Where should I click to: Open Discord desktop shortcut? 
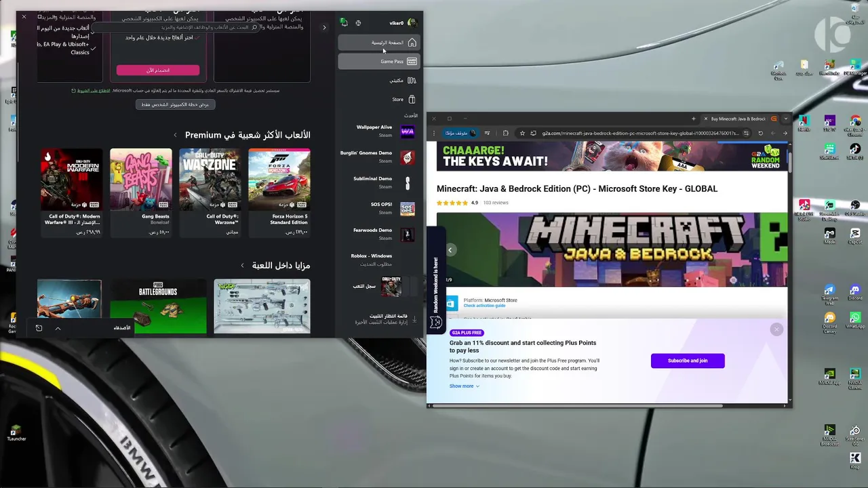click(x=855, y=292)
